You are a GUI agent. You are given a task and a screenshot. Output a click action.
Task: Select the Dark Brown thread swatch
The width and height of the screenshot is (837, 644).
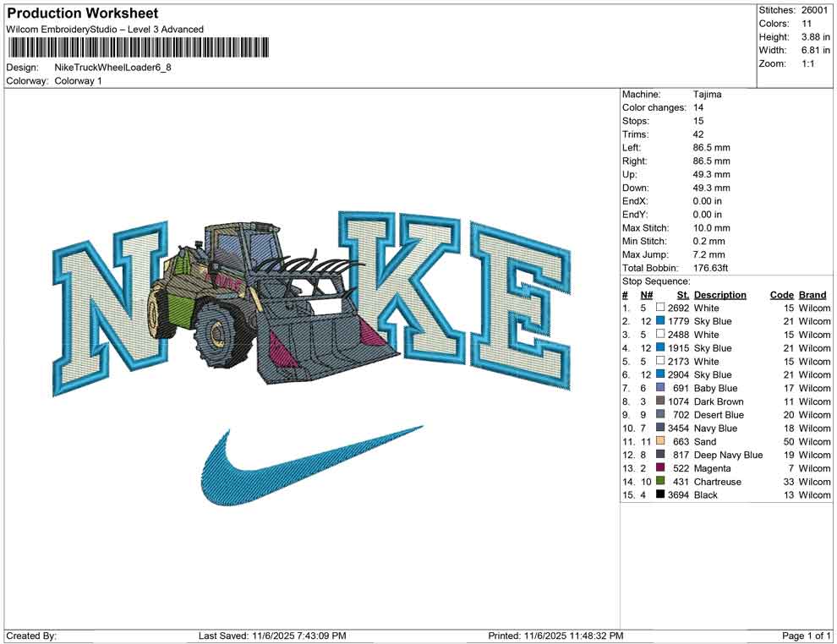coord(659,401)
